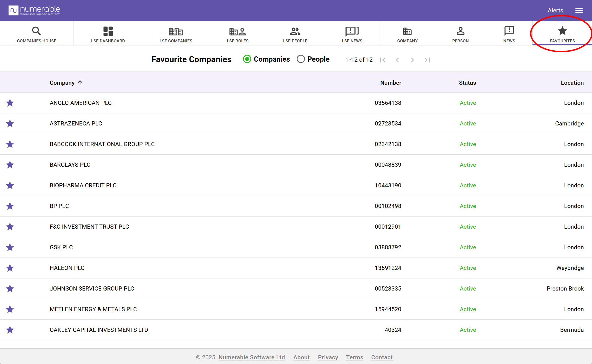Jump to last page arrow
This screenshot has height=364, width=592.
427,60
